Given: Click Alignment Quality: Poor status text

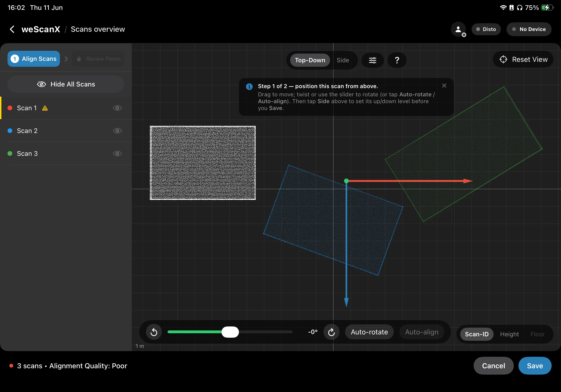Looking at the screenshot, I should click(x=88, y=366).
